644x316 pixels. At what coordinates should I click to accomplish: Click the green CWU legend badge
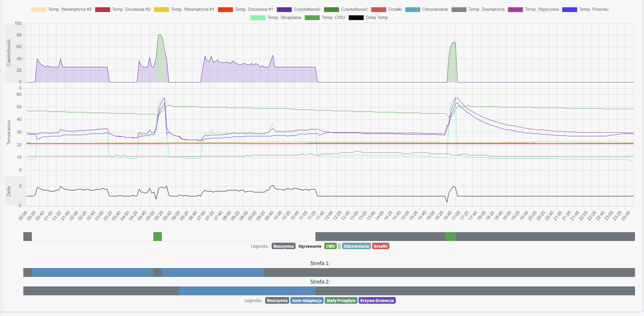330,246
